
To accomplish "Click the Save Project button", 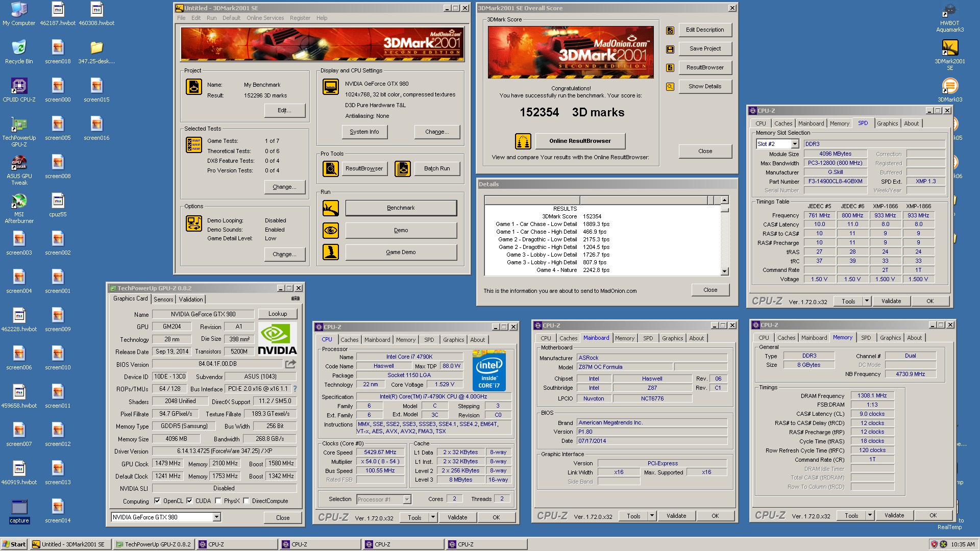I will (x=705, y=48).
